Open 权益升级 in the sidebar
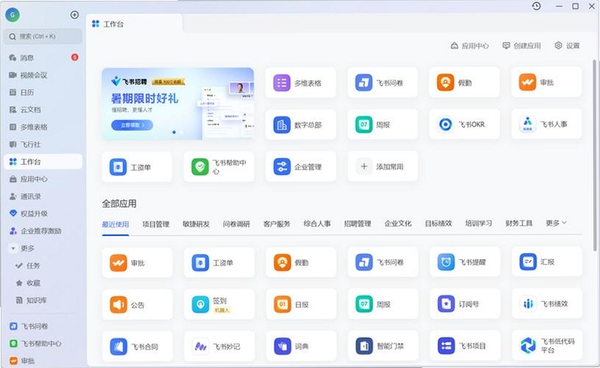 (x=43, y=213)
